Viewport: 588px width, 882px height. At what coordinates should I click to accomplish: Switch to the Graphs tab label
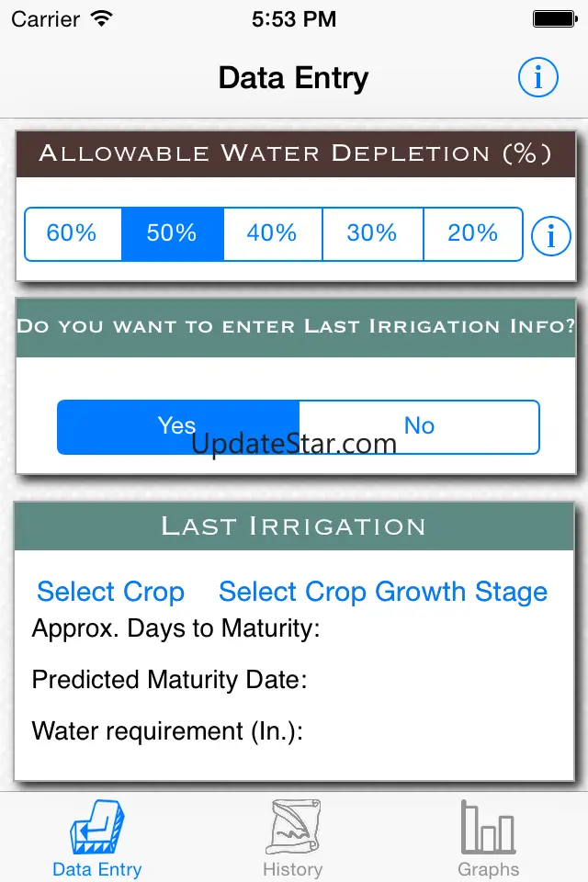point(489,869)
